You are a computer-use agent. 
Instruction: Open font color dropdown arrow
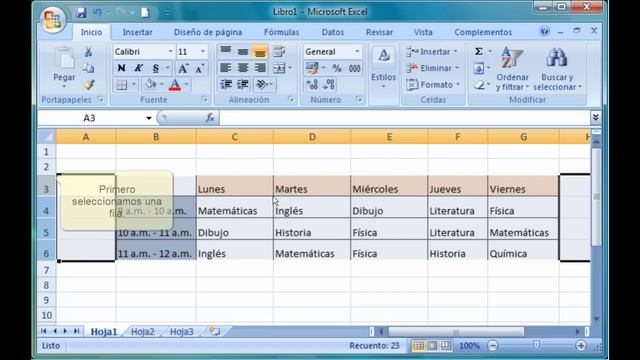click(187, 84)
